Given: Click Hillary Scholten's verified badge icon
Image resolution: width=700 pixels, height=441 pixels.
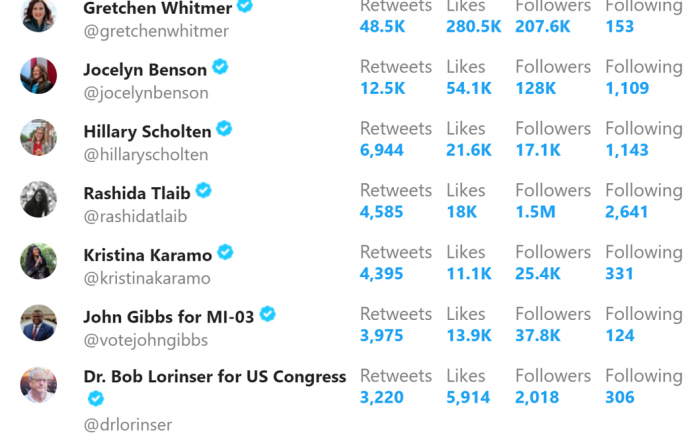Looking at the screenshot, I should tap(224, 129).
